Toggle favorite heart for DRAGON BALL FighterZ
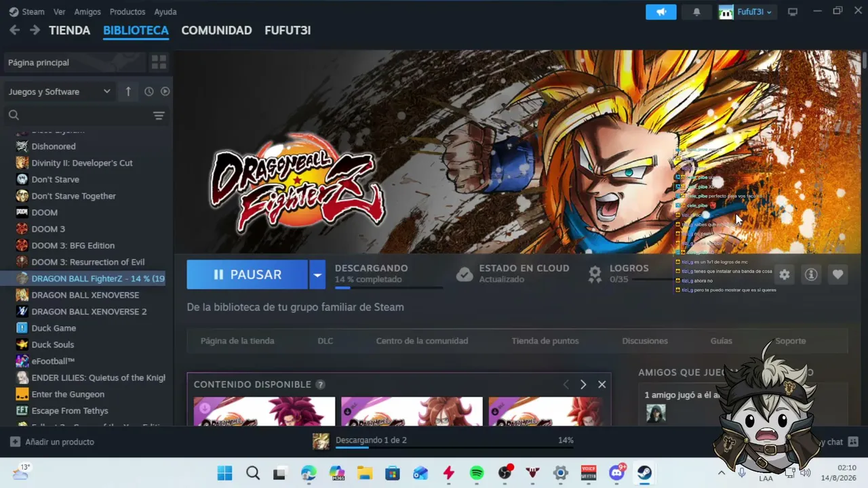Image resolution: width=868 pixels, height=488 pixels. click(x=838, y=274)
